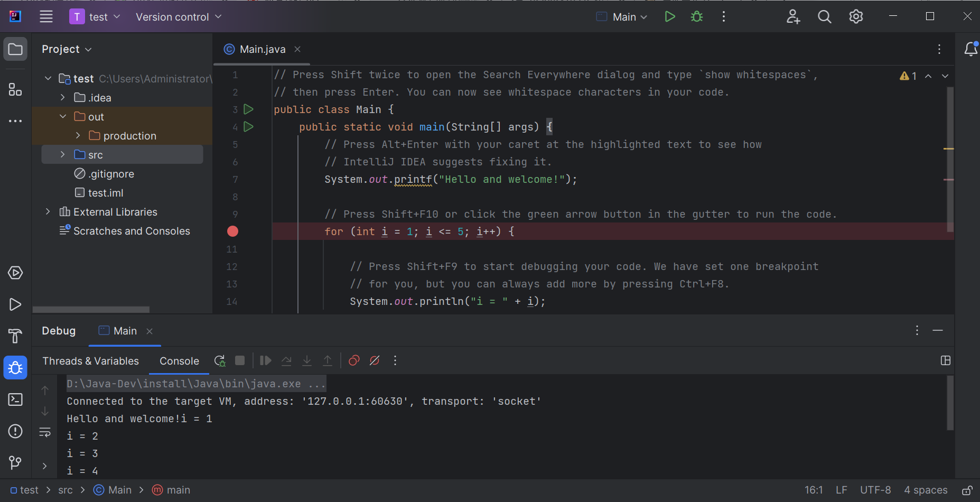
Task: Switch to Threads & Variables tab
Action: (90, 361)
